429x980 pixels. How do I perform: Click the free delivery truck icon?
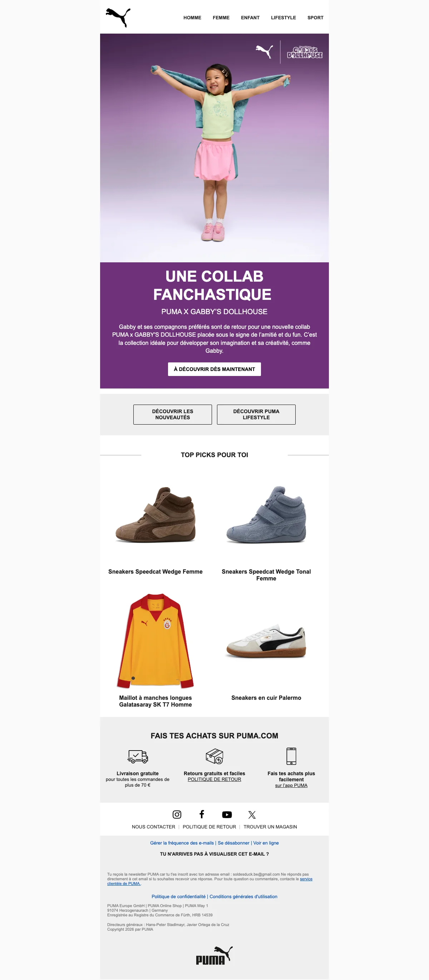[137, 756]
